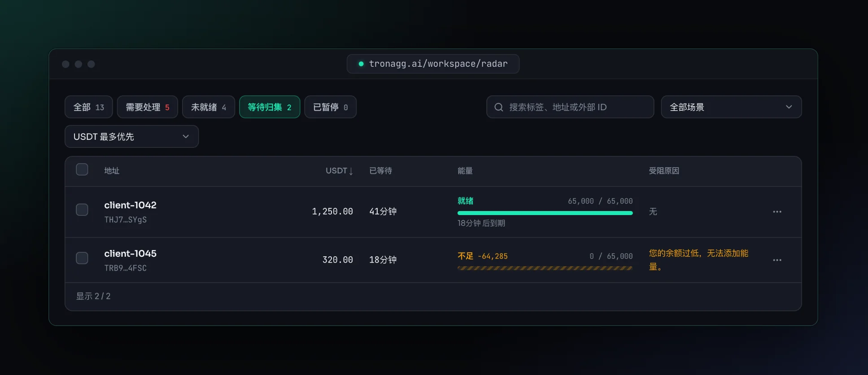Check the client-1042 row checkbox

82,210
